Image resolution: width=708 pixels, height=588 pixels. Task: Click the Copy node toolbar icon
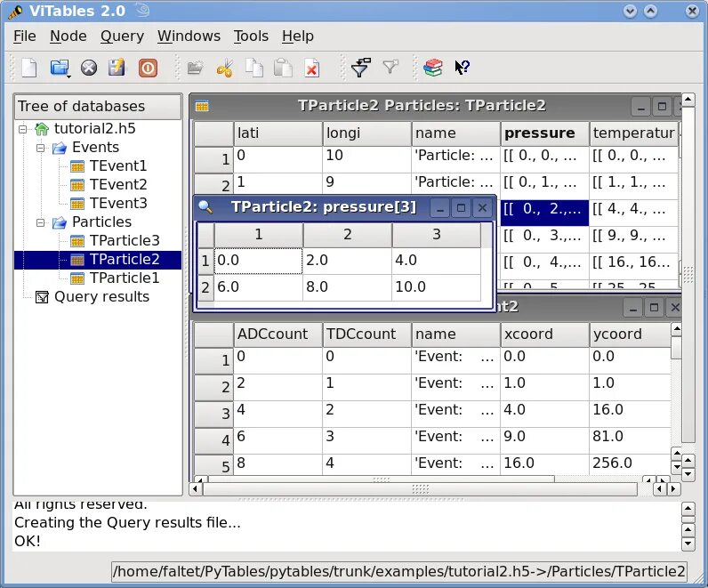(254, 68)
